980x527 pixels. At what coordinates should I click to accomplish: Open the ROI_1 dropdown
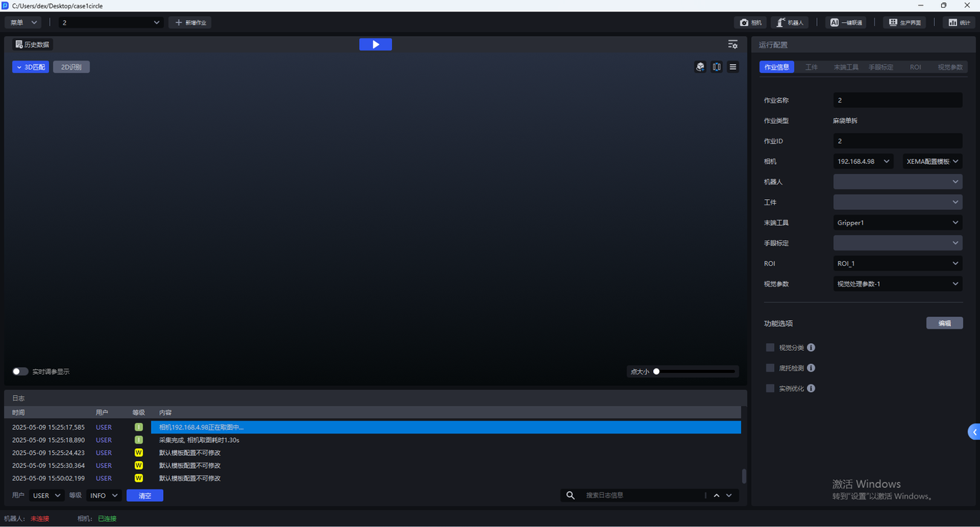897,263
